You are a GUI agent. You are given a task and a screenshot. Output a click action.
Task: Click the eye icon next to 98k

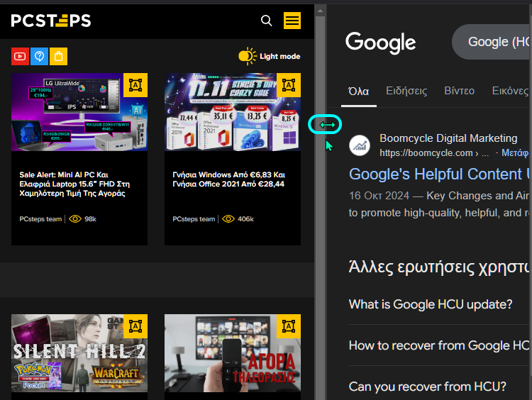[x=75, y=219]
